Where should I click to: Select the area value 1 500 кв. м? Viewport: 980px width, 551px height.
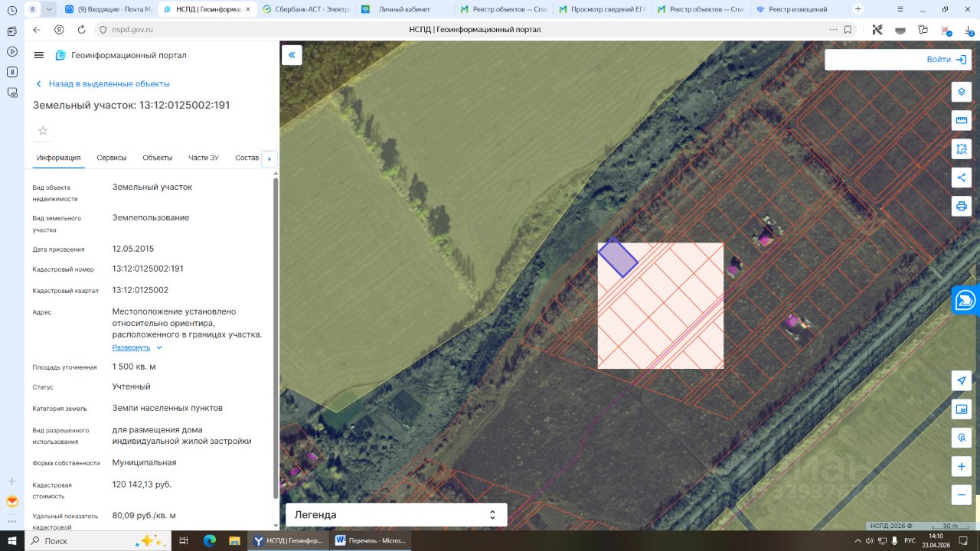[x=134, y=367]
